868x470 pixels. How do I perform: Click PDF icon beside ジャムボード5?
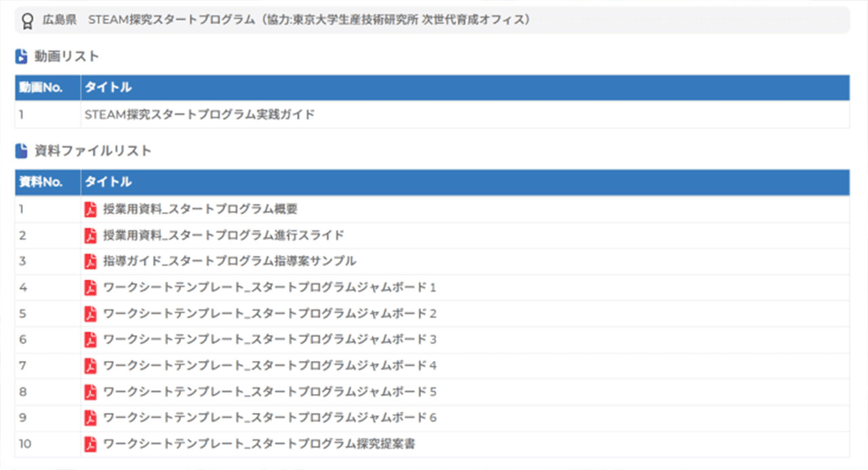coord(90,392)
